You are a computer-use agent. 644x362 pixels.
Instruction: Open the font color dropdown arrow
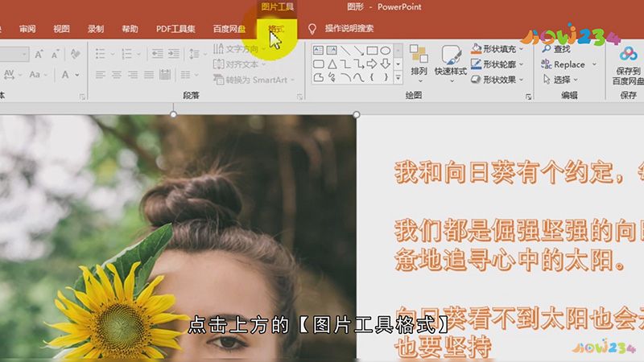tap(77, 75)
